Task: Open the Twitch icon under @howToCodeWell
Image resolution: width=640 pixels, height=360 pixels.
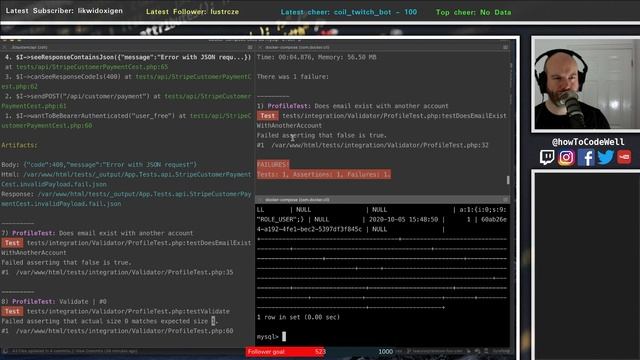Action: pyautogui.click(x=547, y=158)
